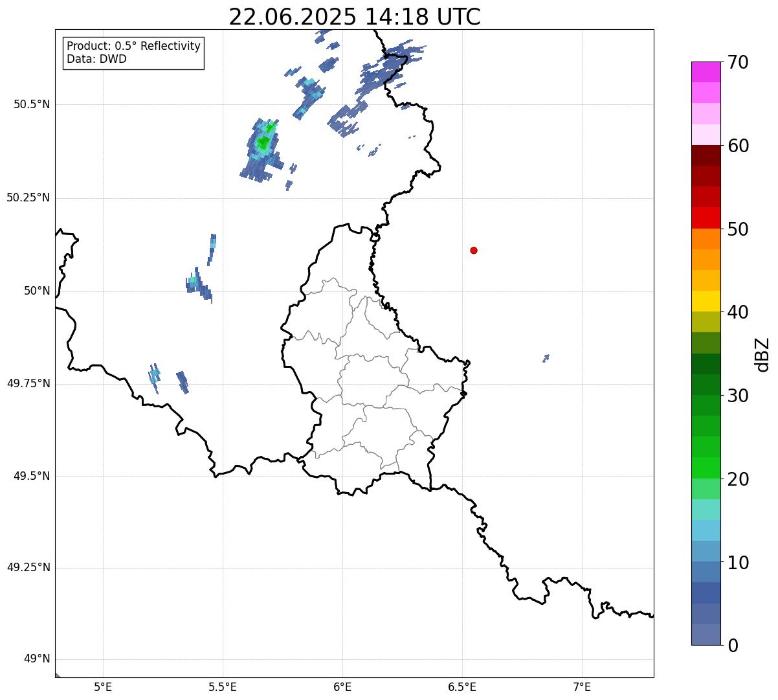Pick the dark maroon colorbar swatch just below 60 dBZ
The image size is (778, 700).
(x=706, y=155)
